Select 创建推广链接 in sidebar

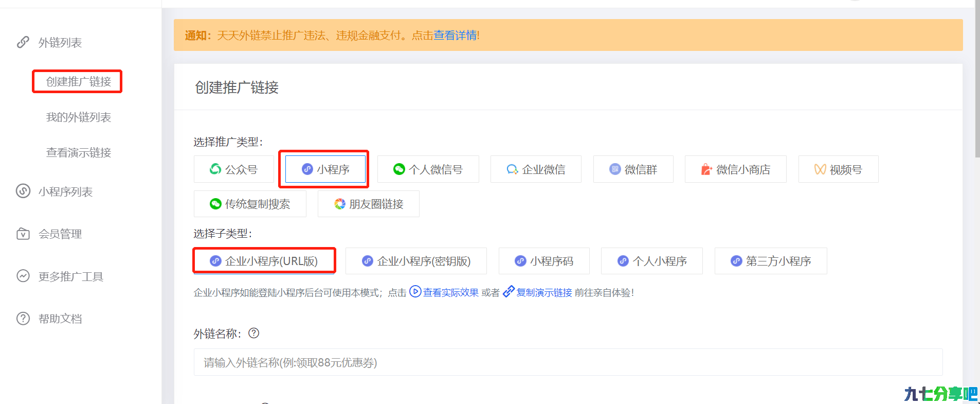pyautogui.click(x=78, y=81)
